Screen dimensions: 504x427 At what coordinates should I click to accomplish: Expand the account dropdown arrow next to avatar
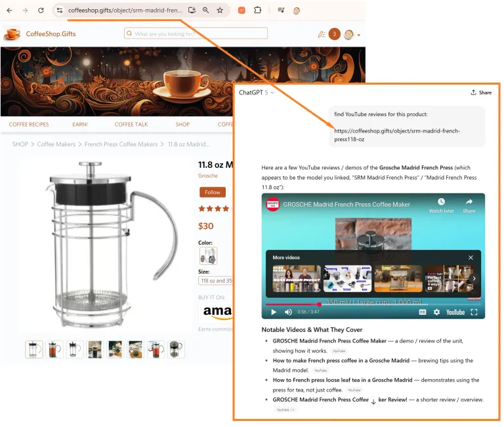click(x=359, y=35)
